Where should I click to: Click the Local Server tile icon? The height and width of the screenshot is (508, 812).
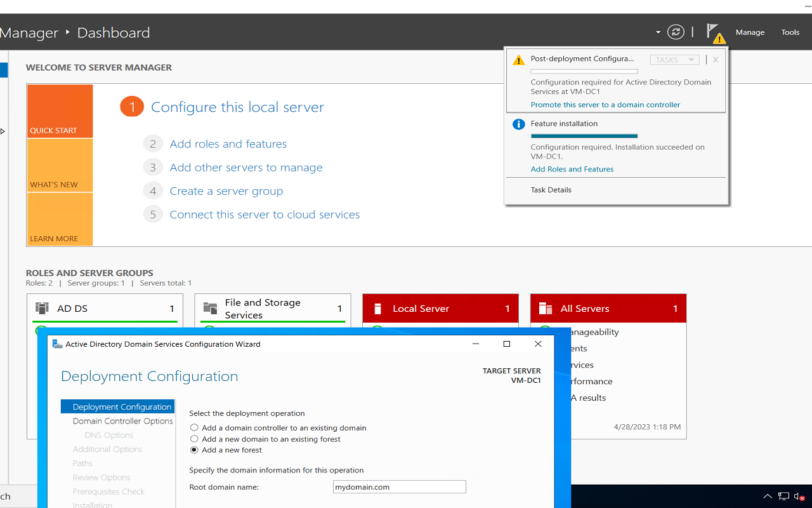click(x=377, y=309)
